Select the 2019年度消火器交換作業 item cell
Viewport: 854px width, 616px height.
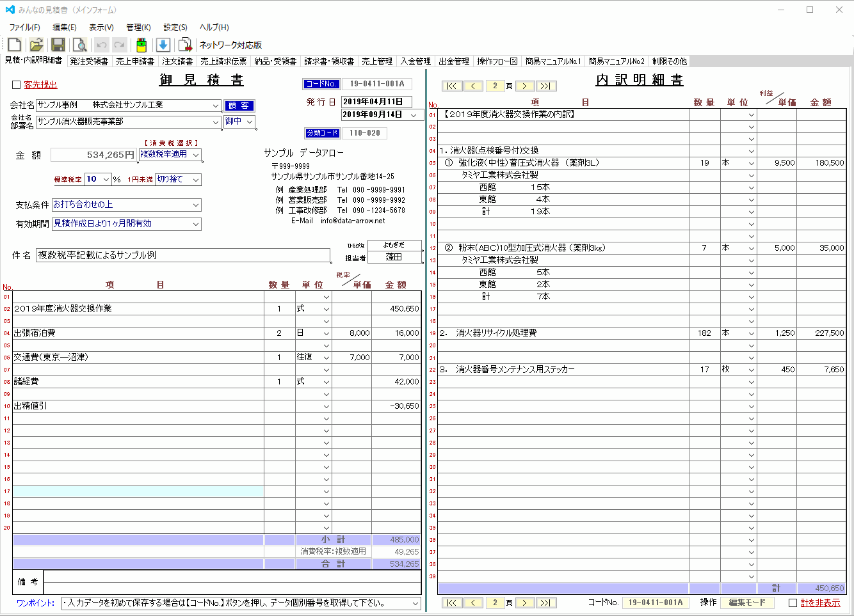138,309
